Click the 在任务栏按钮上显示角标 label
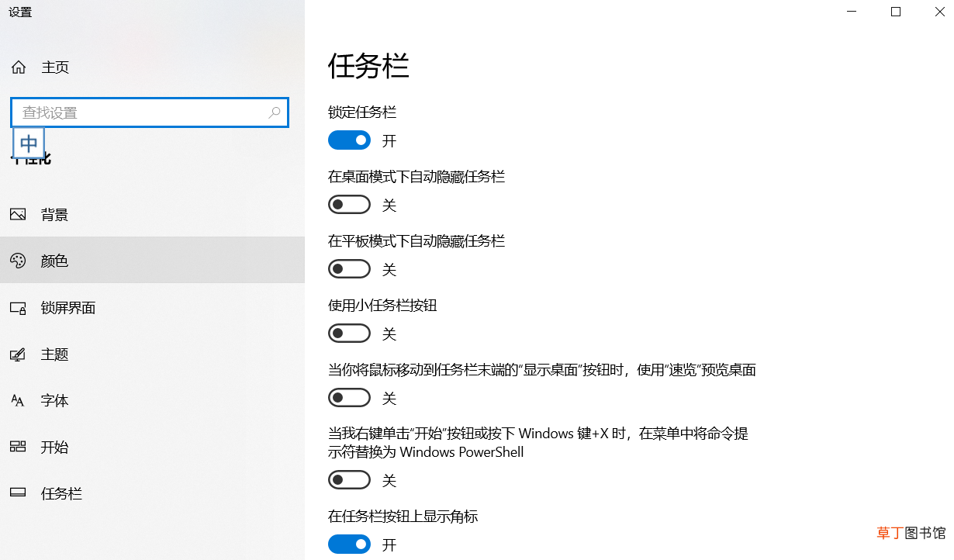 pyautogui.click(x=403, y=517)
